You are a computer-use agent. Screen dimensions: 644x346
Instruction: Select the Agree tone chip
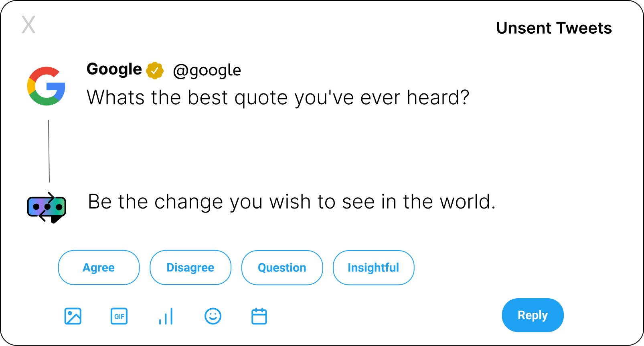click(x=99, y=267)
